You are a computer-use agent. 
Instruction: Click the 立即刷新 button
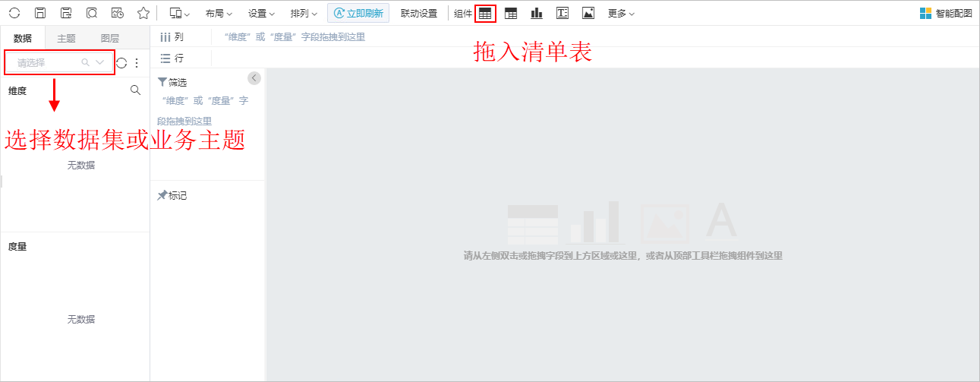pos(358,13)
